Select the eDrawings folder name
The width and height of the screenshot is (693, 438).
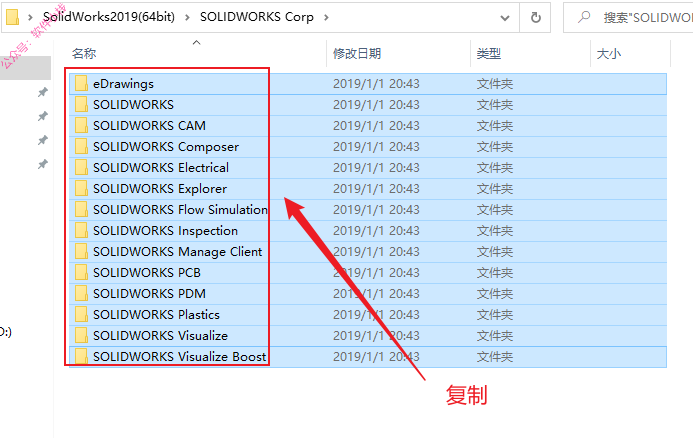click(123, 84)
